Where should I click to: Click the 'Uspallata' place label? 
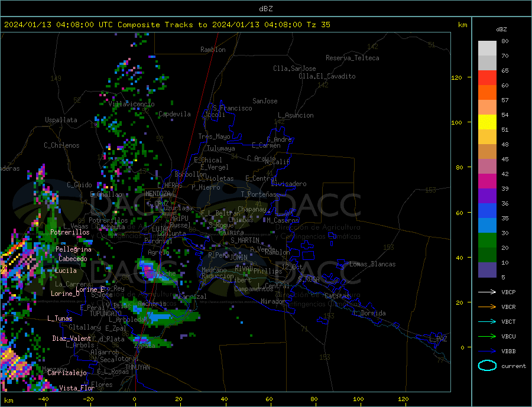pyautogui.click(x=61, y=120)
